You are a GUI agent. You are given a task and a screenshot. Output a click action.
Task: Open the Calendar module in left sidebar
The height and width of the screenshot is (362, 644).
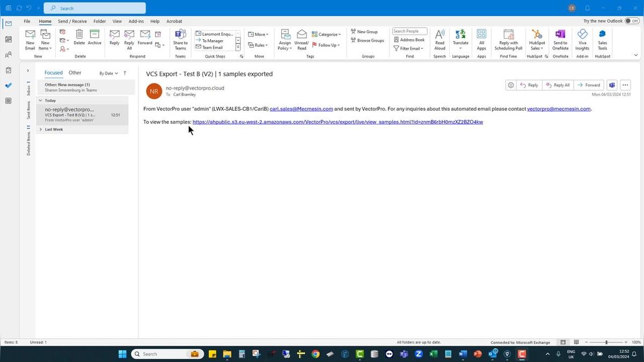(8, 39)
